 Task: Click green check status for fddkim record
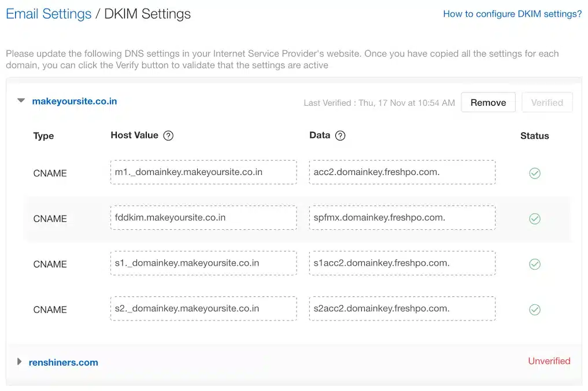[x=535, y=219]
